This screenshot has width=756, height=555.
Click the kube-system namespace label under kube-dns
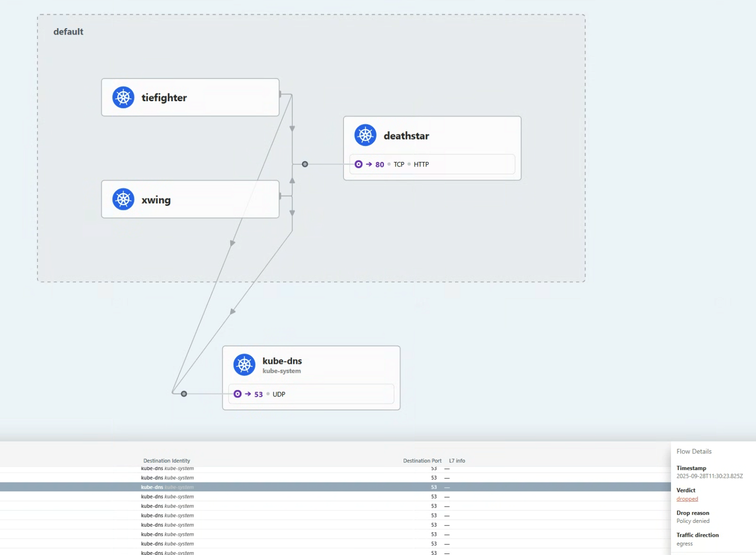[281, 371]
